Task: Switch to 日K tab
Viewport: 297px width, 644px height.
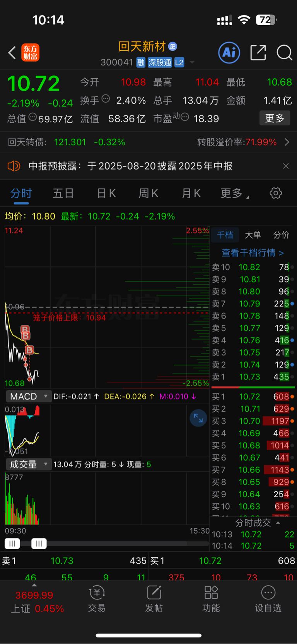Action: [x=106, y=193]
